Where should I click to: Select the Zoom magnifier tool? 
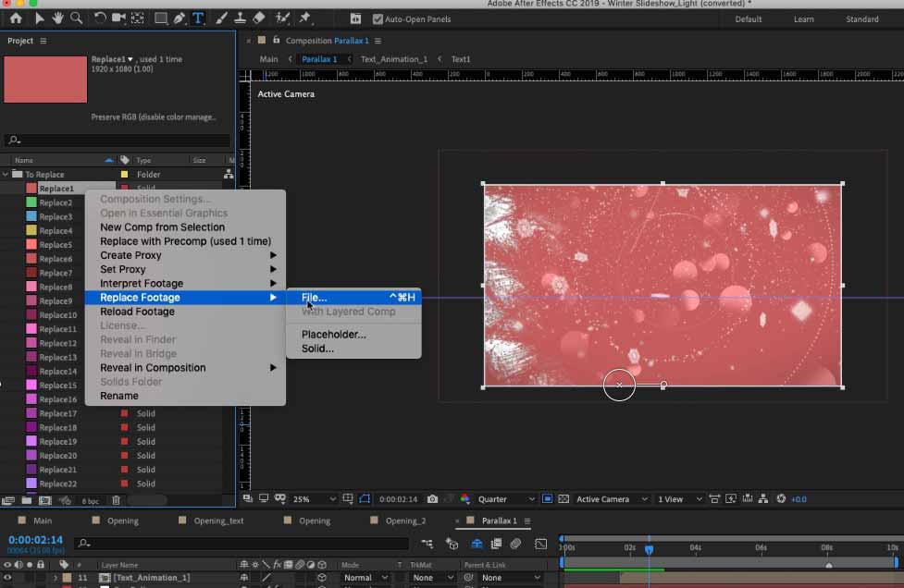pyautogui.click(x=76, y=18)
